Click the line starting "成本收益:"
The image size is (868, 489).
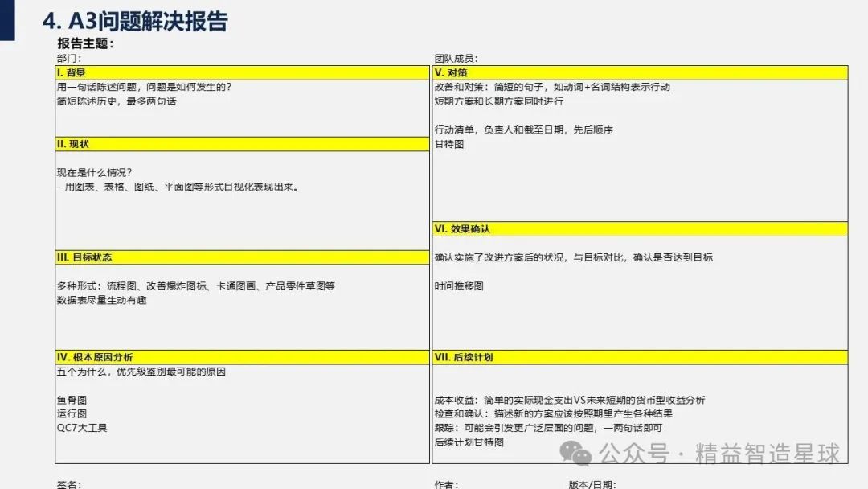coord(570,400)
